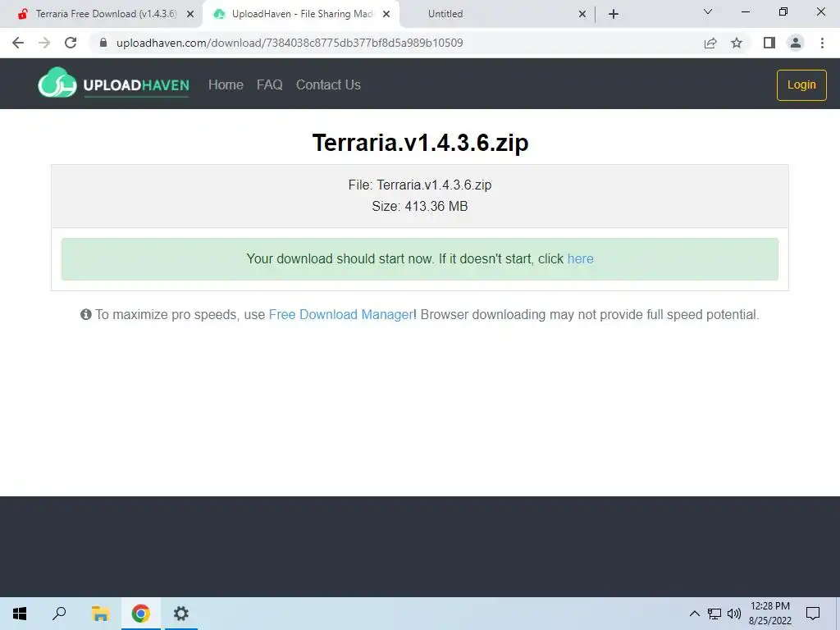
Task: Open the Free Download Manager link
Action: tap(340, 314)
